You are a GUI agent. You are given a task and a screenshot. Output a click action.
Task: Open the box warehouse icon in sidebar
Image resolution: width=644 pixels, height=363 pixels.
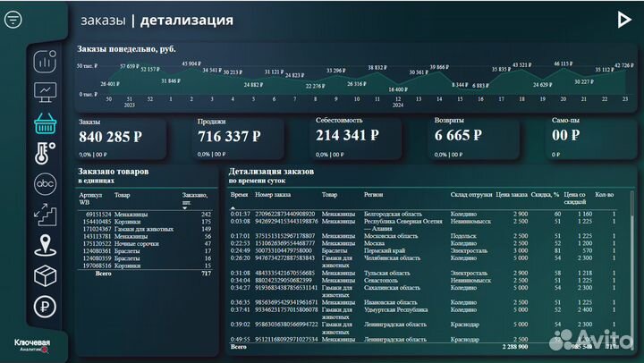pos(45,276)
